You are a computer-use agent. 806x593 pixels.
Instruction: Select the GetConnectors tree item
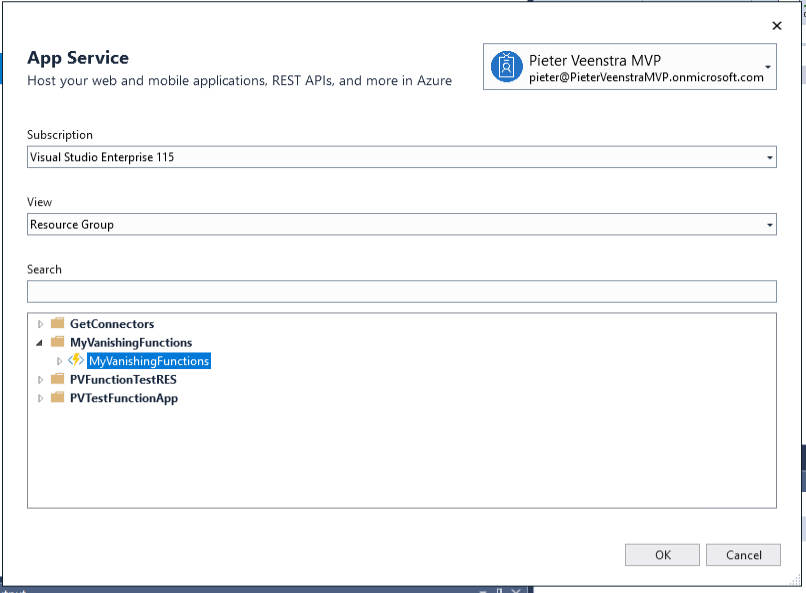(112, 324)
